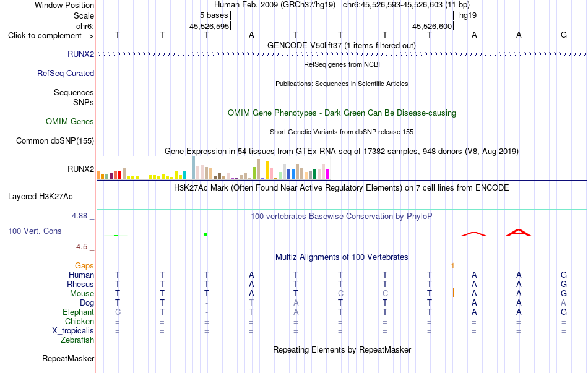Click the Gaps label in Multiz track
Viewport: 588px width, 373px height.
coord(84,265)
